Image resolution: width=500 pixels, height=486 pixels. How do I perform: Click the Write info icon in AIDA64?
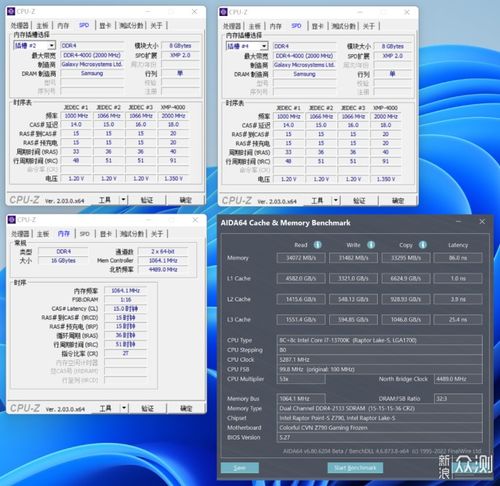click(371, 245)
